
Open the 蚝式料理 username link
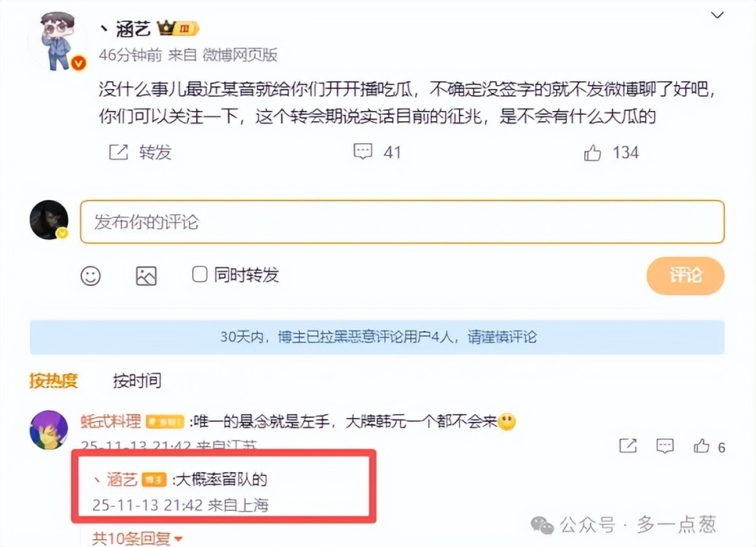coord(111,421)
